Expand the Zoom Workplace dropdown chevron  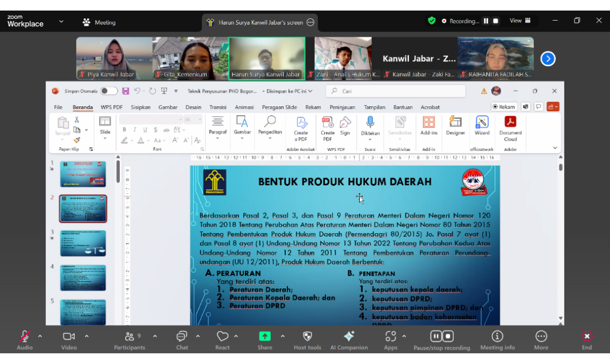tap(61, 22)
